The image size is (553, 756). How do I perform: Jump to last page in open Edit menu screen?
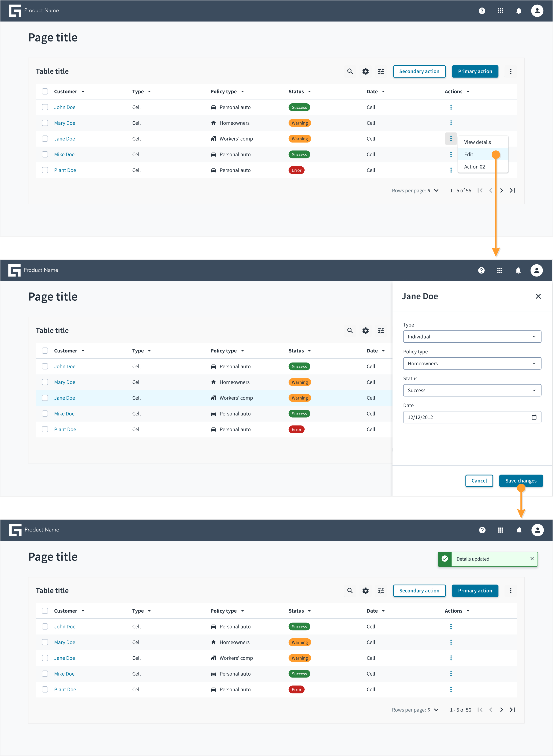pos(512,191)
